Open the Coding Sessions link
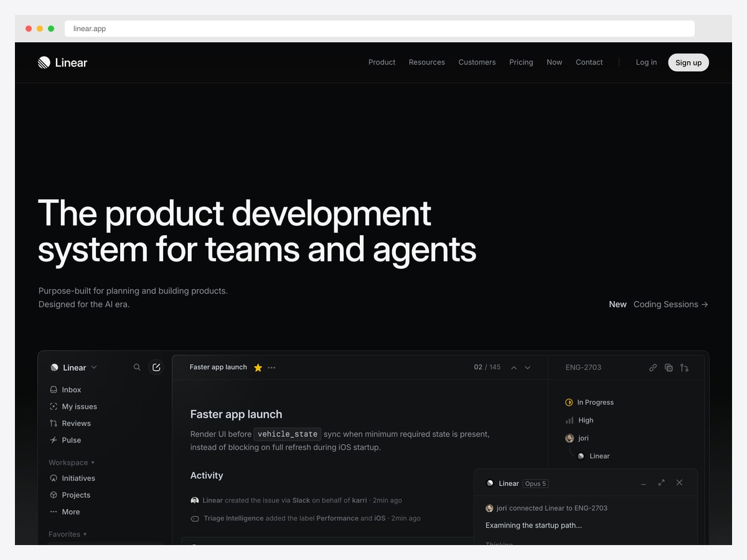This screenshot has width=747, height=560. tap(670, 304)
